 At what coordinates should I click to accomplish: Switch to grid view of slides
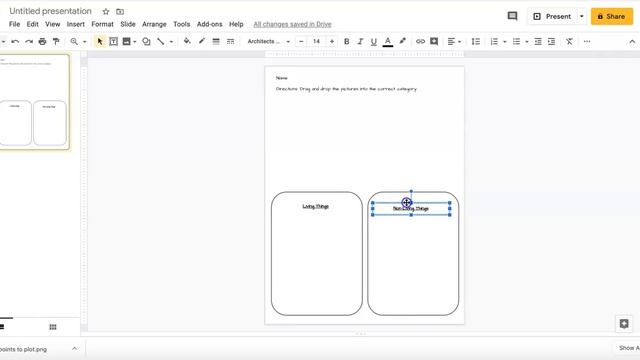53,327
